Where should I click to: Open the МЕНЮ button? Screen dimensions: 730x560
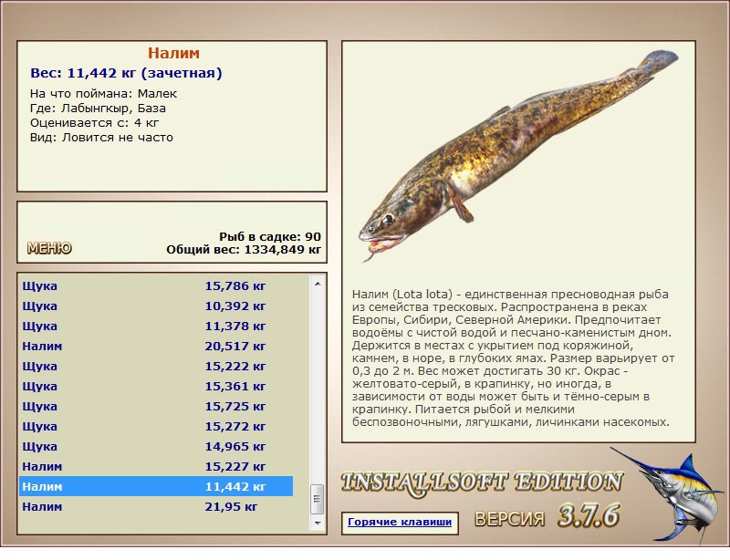49,248
